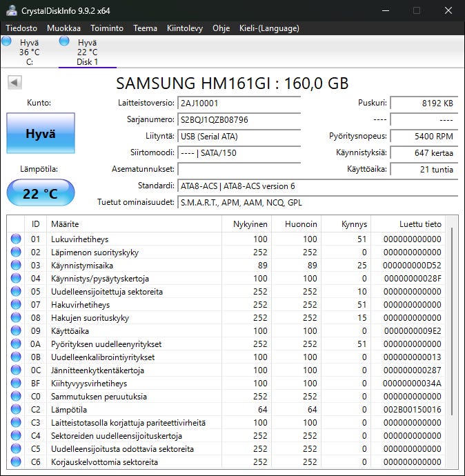Click status orb of attribute 0A Pyörityksen uudelleenyritykset
The width and height of the screenshot is (465, 476).
click(x=16, y=344)
